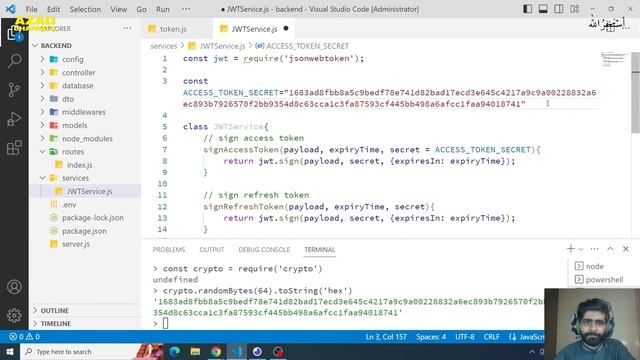Viewport: 640px width, 360px height.
Task: Click the Spaces: 4 indentation status item
Action: point(431,337)
